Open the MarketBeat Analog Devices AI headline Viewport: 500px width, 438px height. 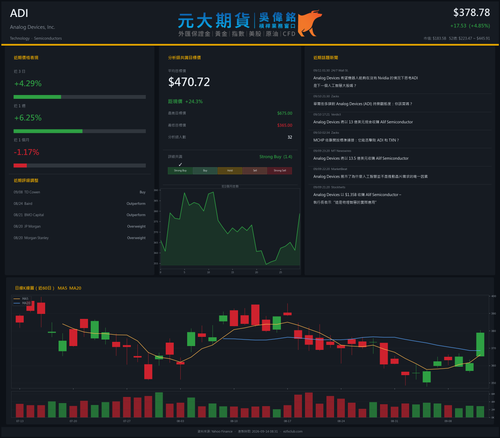pos(370,176)
